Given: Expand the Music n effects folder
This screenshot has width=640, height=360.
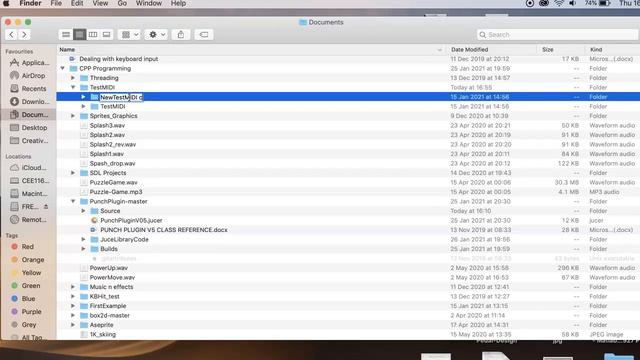Looking at the screenshot, I should click(x=73, y=287).
